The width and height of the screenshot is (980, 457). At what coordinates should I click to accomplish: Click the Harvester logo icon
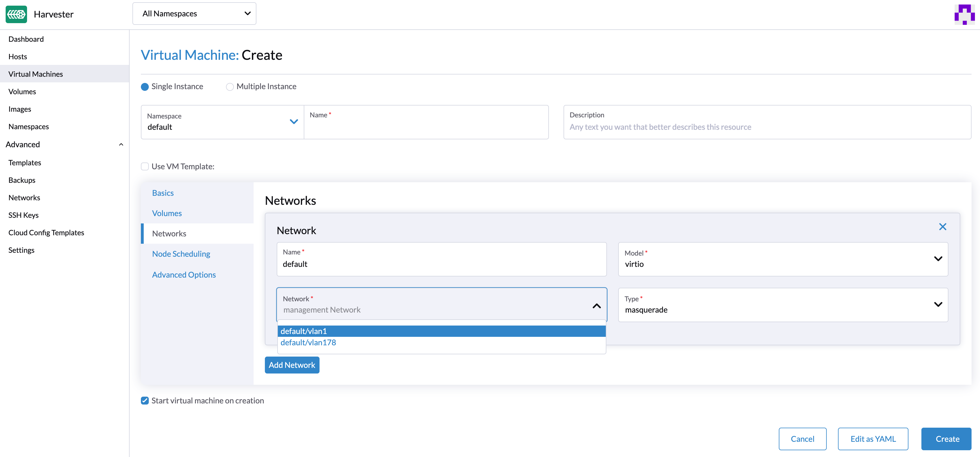coord(16,14)
